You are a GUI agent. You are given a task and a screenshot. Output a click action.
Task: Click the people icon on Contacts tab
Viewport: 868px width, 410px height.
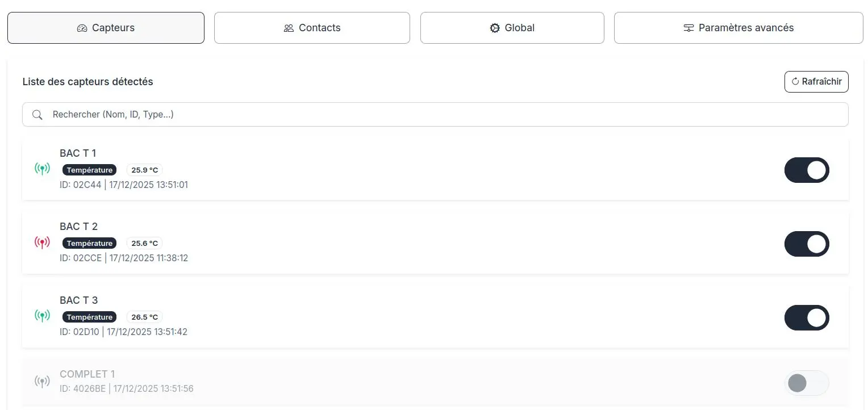(289, 28)
